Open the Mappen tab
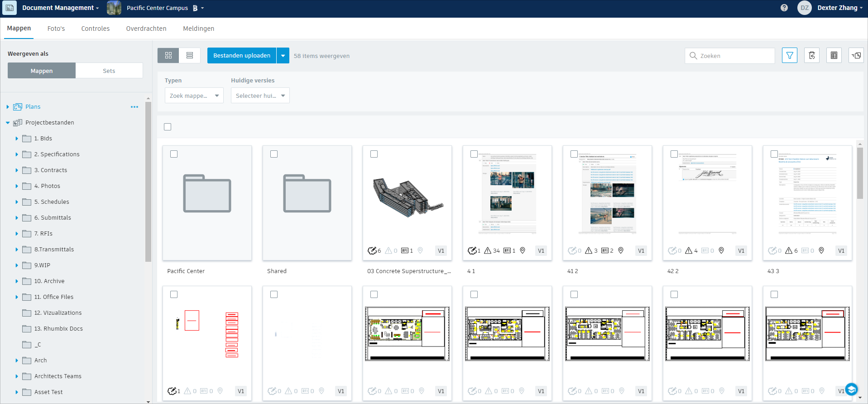This screenshot has width=868, height=404. tap(19, 28)
